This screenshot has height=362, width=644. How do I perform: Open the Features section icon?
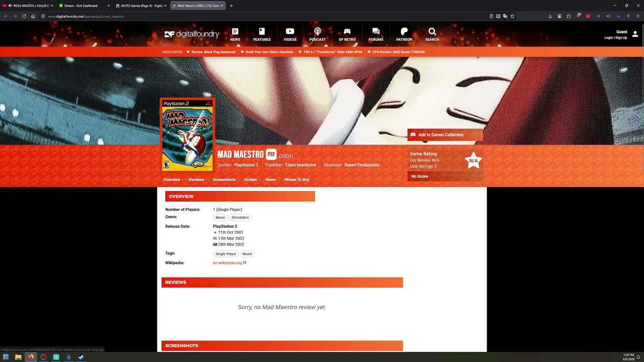262,32
